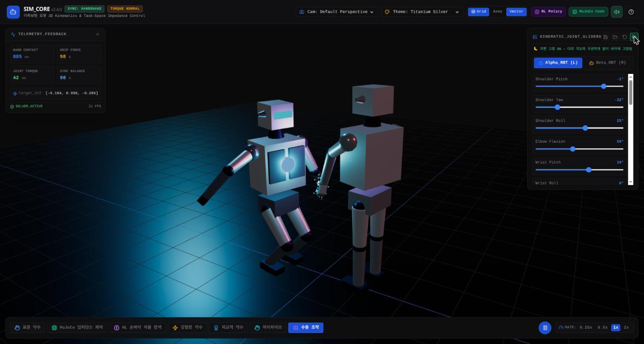
Task: Click the Shoulder Pitch slider handle
Action: coord(604,86)
